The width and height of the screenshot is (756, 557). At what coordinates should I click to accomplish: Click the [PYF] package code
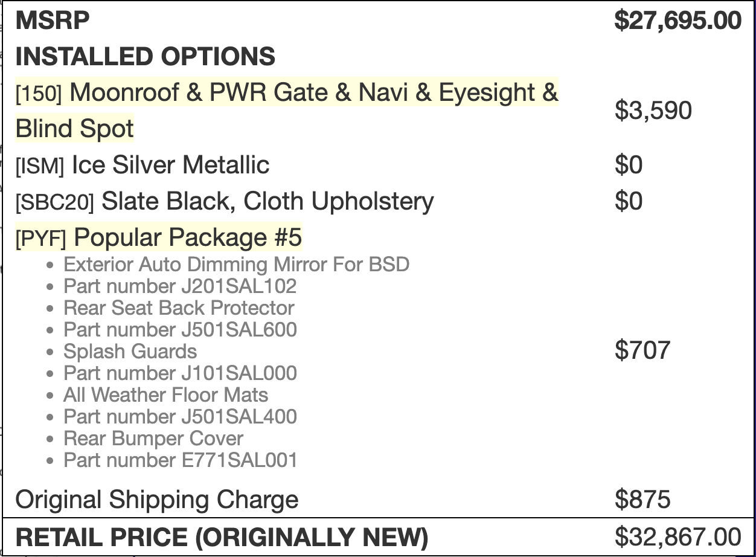click(40, 239)
